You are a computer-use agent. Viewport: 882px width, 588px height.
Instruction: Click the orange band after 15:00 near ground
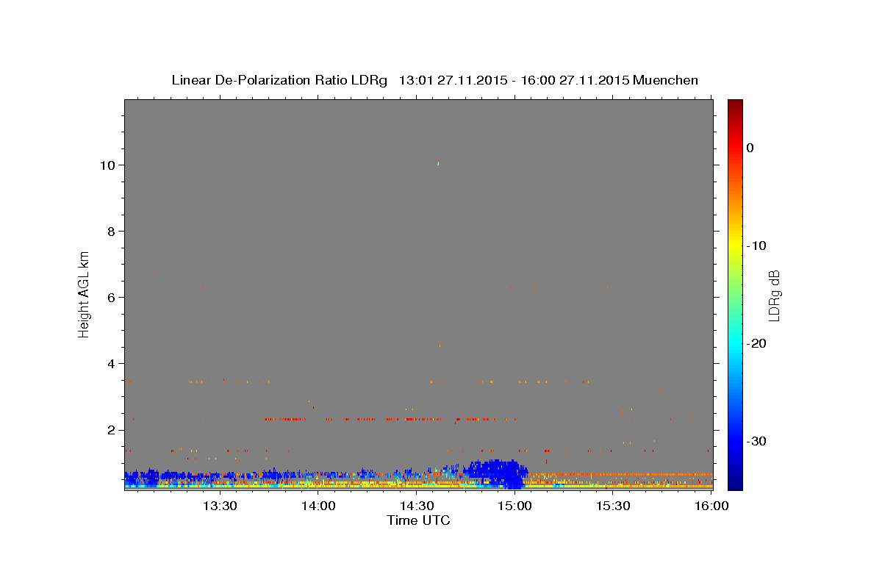click(621, 475)
